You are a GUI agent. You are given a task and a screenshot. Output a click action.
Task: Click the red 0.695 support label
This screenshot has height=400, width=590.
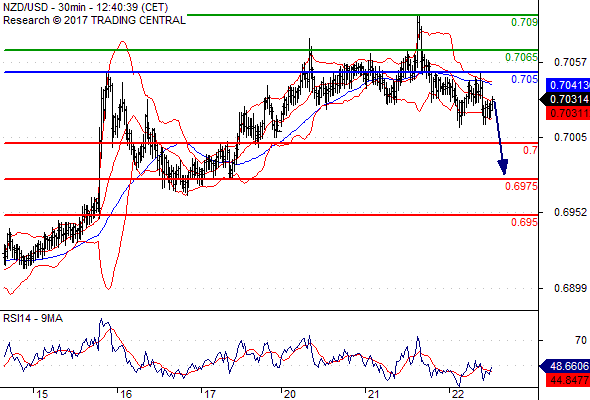524,222
